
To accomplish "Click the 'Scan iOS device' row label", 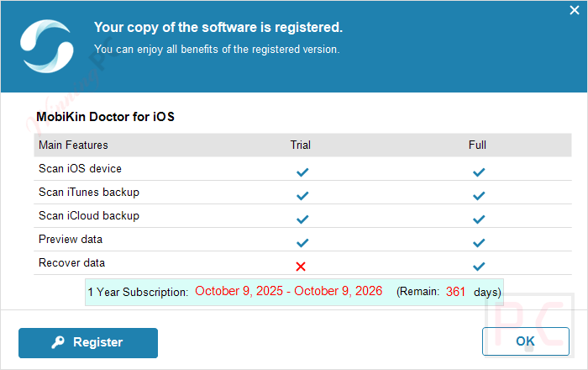I will [x=81, y=168].
